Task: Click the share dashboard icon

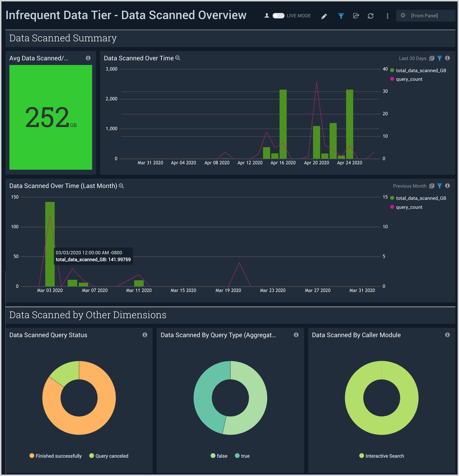Action: click(356, 16)
